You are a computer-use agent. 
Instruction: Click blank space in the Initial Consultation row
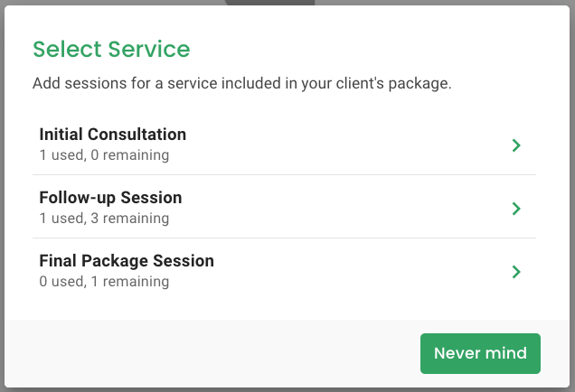(344, 145)
